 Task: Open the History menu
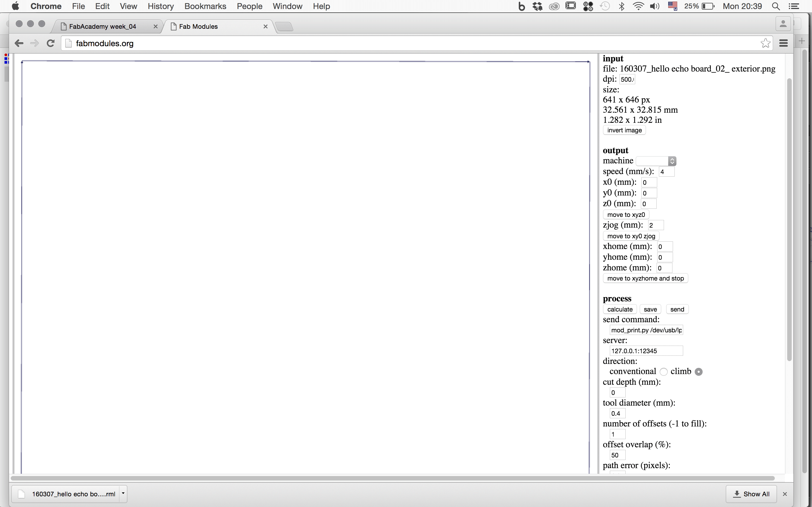[x=161, y=6]
